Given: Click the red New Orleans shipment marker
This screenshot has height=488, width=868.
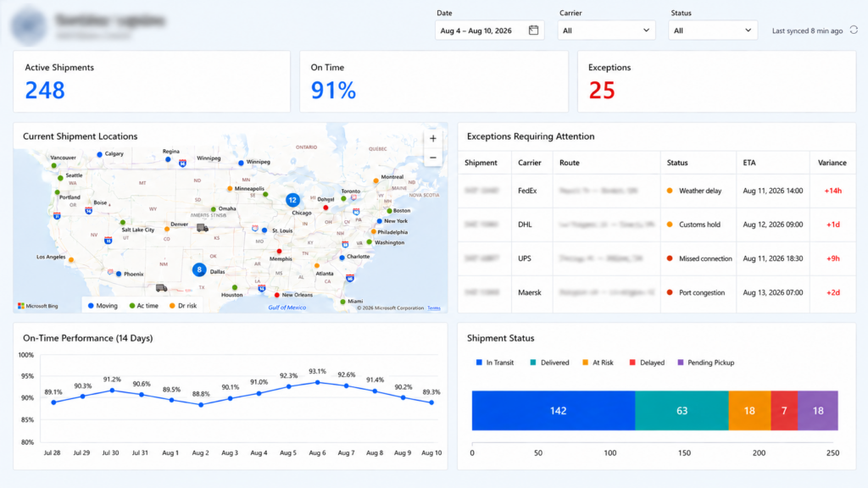Looking at the screenshot, I should click(277, 295).
